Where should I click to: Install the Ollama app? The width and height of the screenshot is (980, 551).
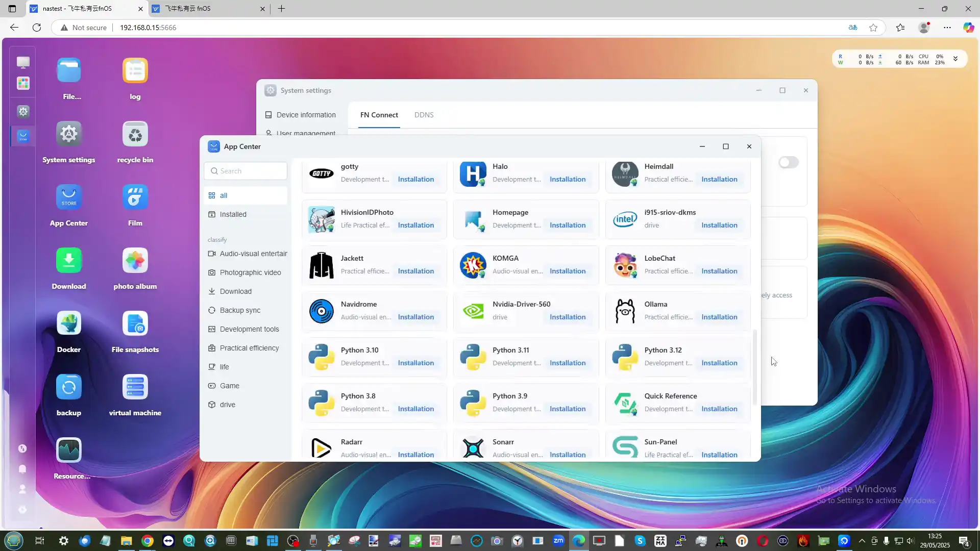coord(719,317)
